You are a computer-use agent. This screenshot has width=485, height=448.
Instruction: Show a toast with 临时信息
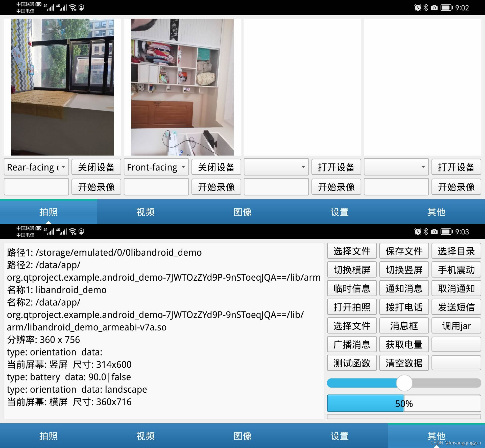[x=352, y=288]
